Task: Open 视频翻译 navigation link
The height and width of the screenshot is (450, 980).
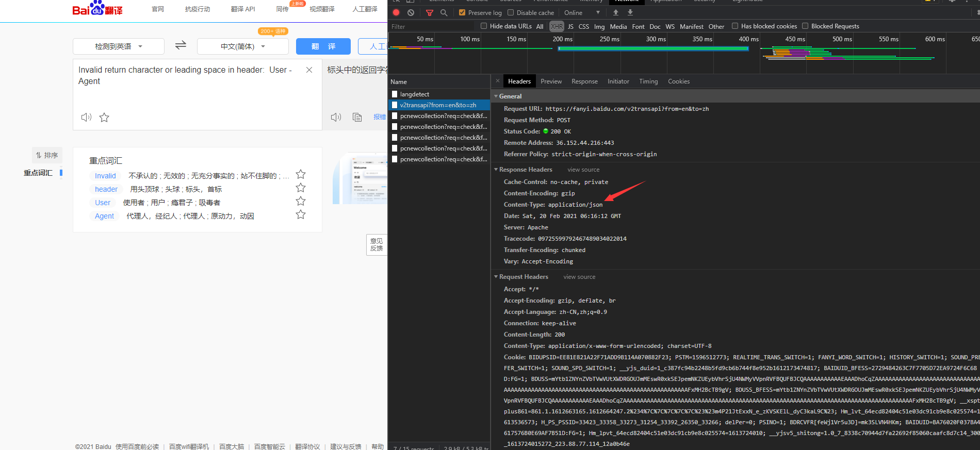Action: [x=322, y=9]
